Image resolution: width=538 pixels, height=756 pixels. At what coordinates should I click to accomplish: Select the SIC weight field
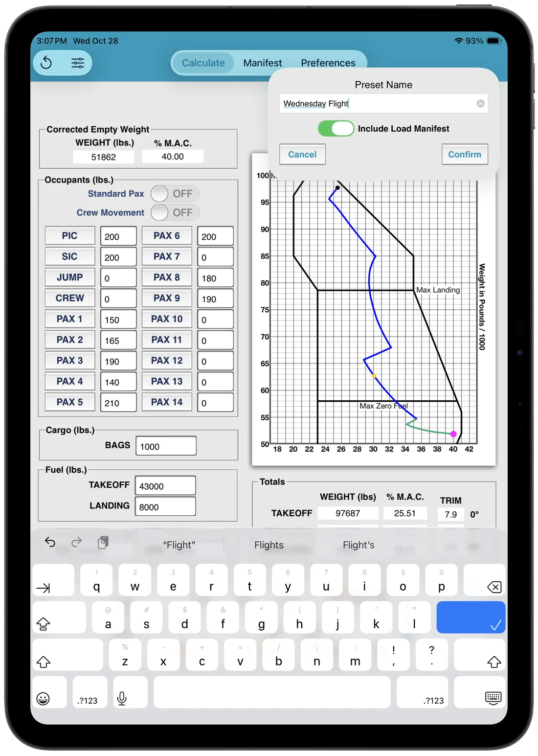pyautogui.click(x=118, y=257)
